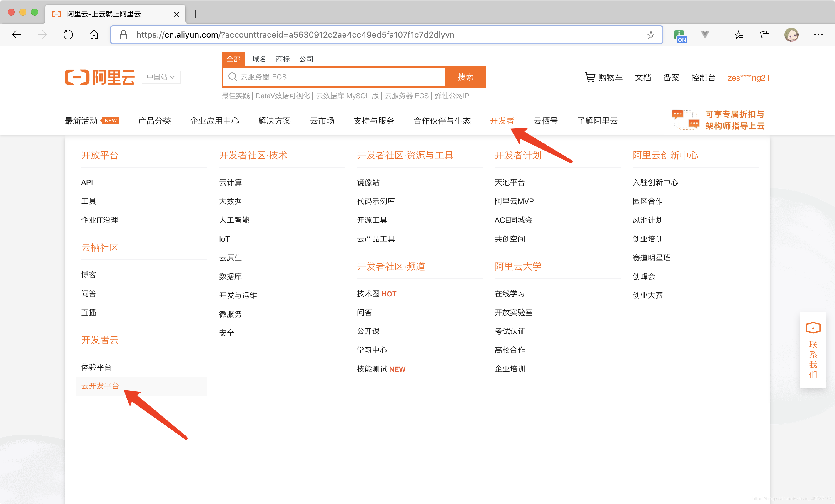This screenshot has height=504, width=835.
Task: Open the 备案 link
Action: click(671, 78)
